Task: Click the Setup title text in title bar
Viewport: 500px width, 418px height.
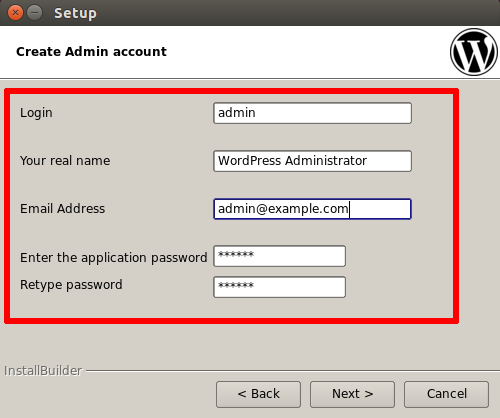Action: point(75,13)
